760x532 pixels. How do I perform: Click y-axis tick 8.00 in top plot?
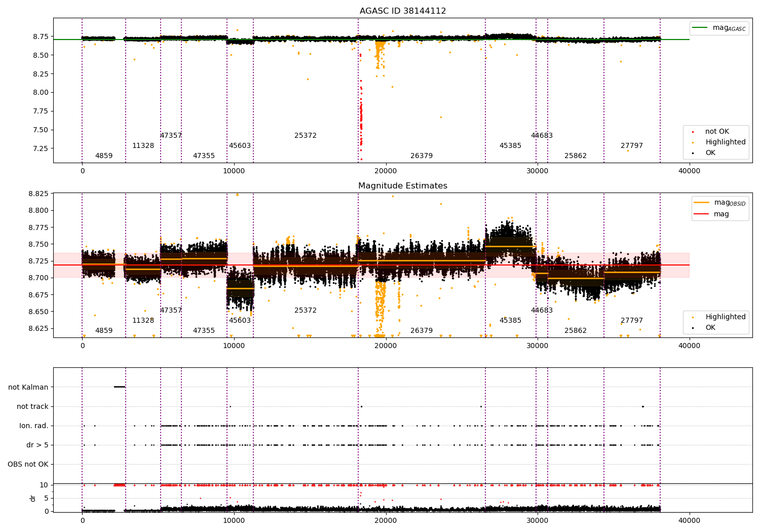coord(41,93)
